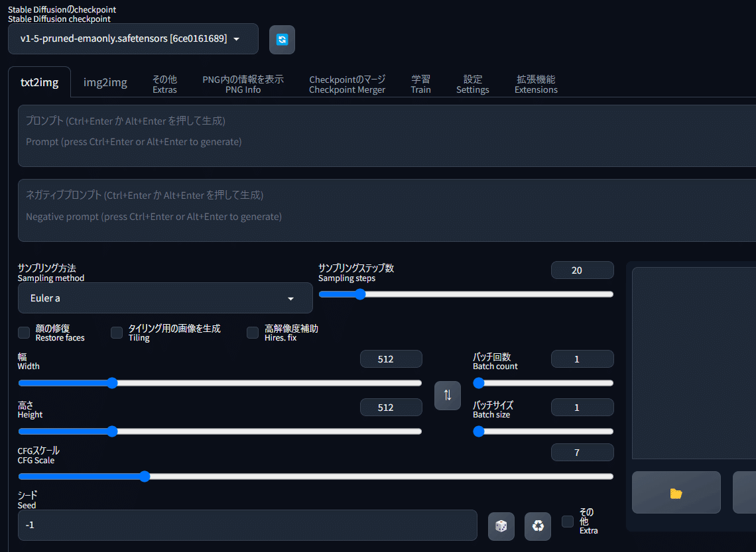Click the empty image output preview area
Image resolution: width=756 pixels, height=552 pixels.
coord(694,363)
